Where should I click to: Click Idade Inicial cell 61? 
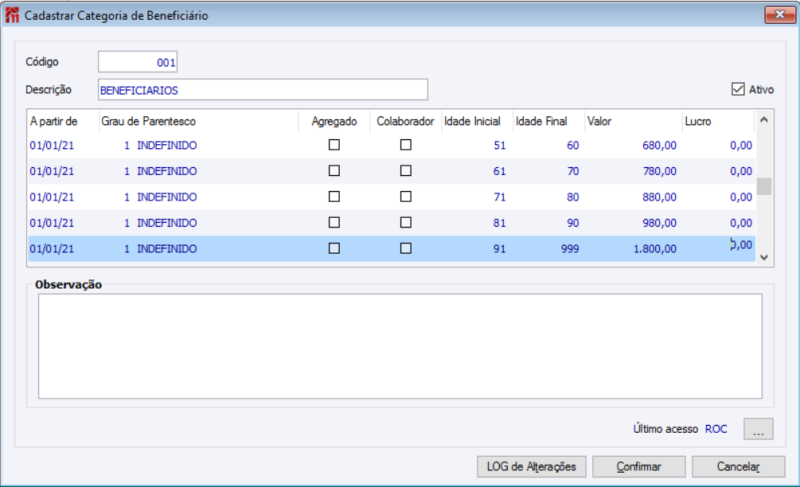499,171
